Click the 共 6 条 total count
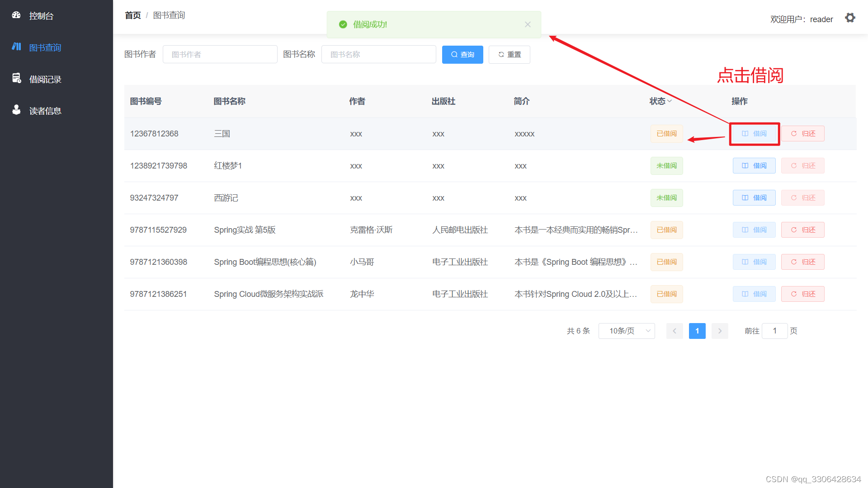Image resolution: width=868 pixels, height=488 pixels. [x=579, y=331]
